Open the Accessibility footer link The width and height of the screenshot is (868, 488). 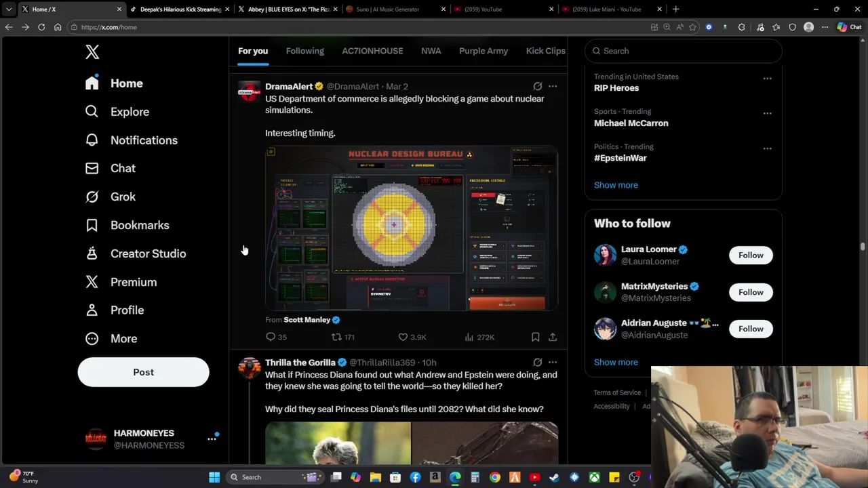tap(612, 406)
